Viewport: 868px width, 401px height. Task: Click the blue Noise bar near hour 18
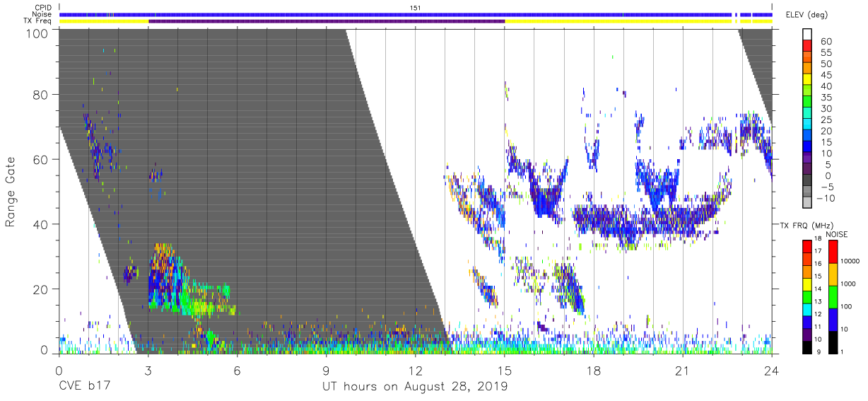click(x=594, y=14)
